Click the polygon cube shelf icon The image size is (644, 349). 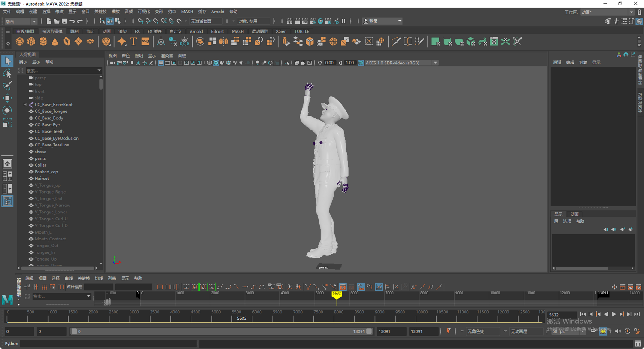[x=31, y=42]
